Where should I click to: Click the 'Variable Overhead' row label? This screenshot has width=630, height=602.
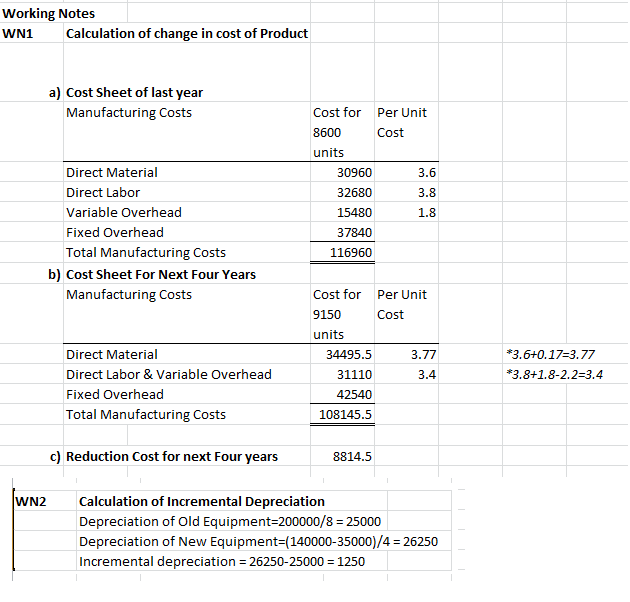(124, 213)
